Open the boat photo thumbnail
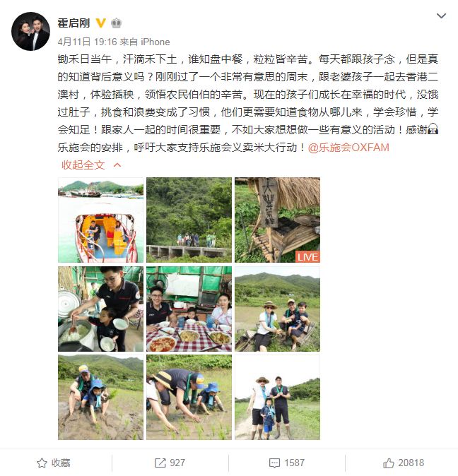This screenshot has width=458, height=476. [x=100, y=220]
